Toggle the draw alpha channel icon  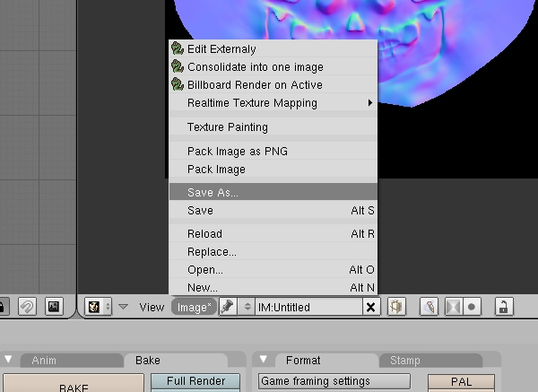pos(453,307)
